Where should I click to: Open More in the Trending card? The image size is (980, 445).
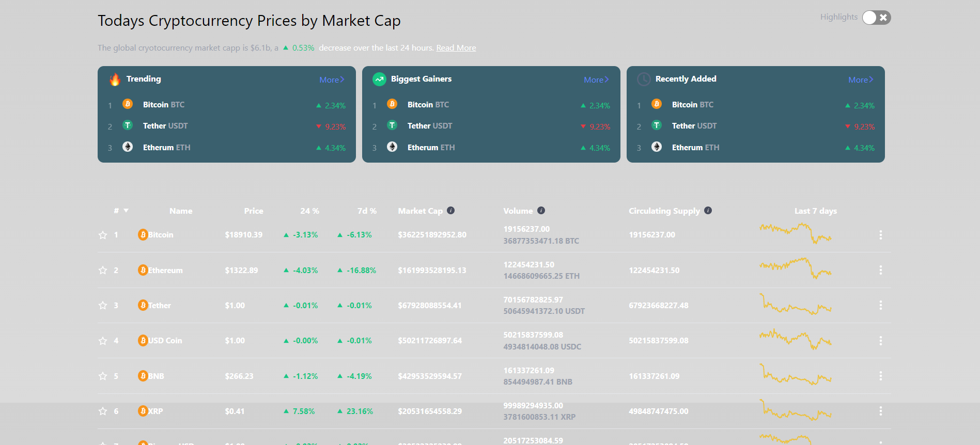point(332,80)
